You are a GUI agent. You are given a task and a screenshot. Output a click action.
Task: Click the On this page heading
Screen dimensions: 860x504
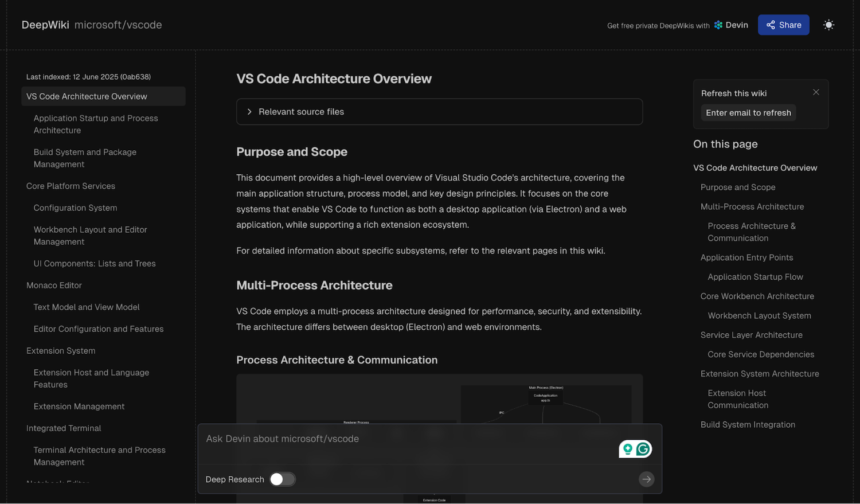pyautogui.click(x=725, y=144)
